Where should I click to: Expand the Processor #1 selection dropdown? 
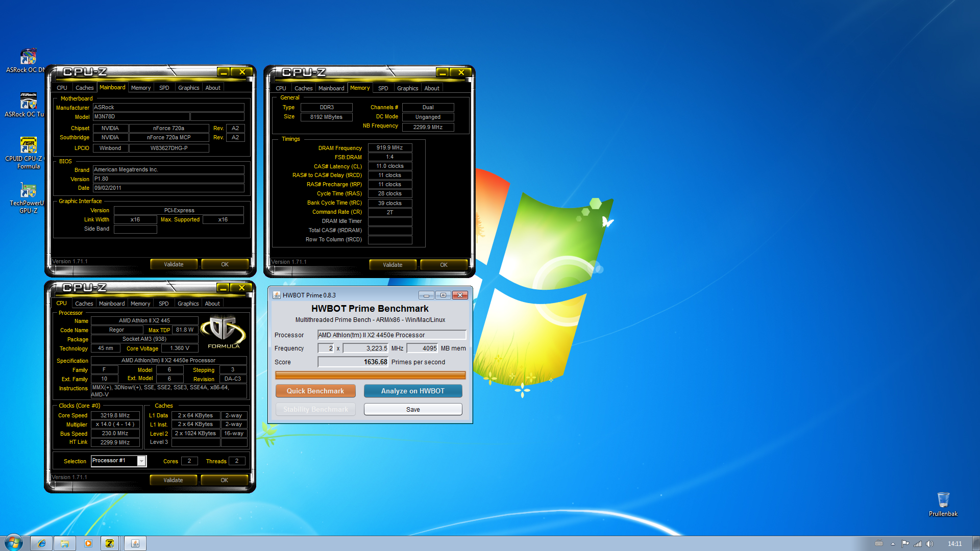tap(141, 461)
